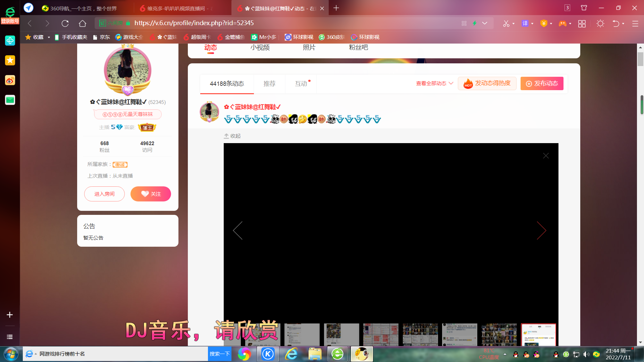Click the volume speaker tray icon
The image size is (644, 362).
pos(586,354)
